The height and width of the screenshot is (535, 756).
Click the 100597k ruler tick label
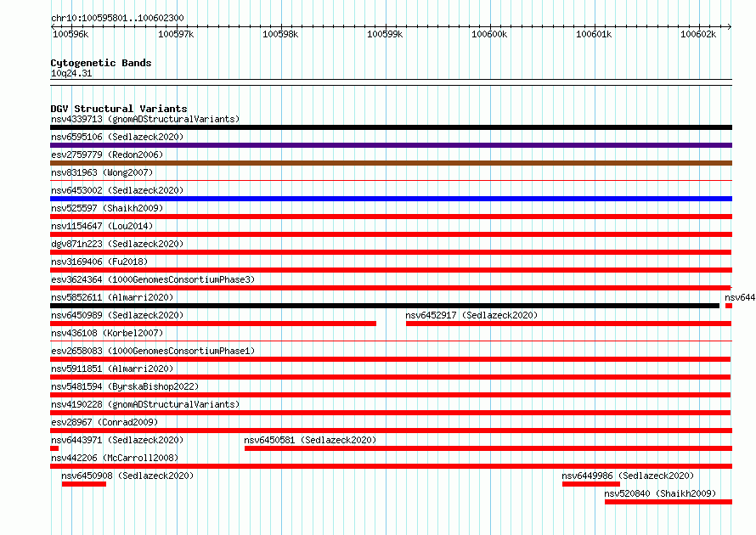click(176, 34)
